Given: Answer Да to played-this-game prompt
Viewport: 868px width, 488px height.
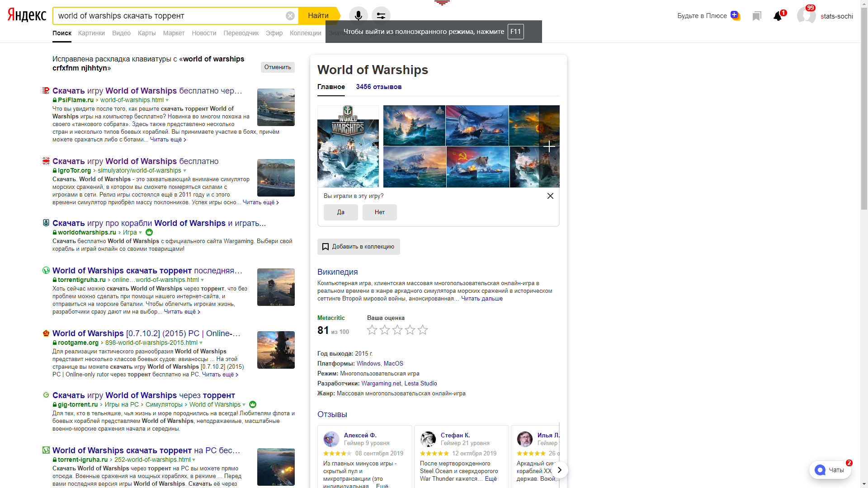Looking at the screenshot, I should [x=341, y=212].
